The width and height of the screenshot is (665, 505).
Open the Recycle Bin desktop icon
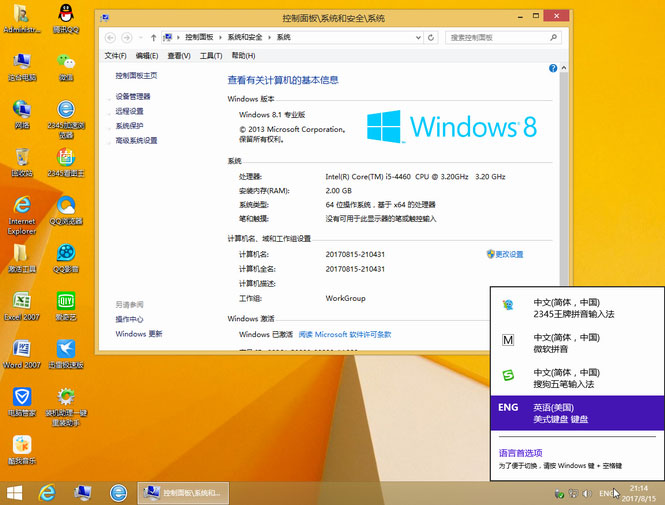click(22, 162)
